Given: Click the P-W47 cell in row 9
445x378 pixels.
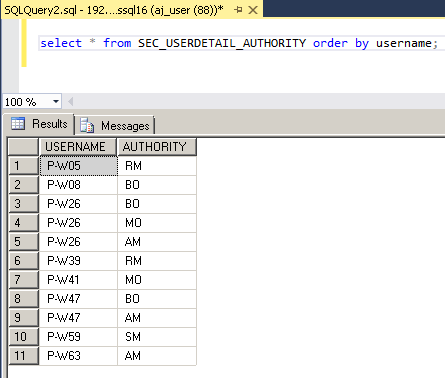Looking at the screenshot, I should click(x=78, y=318).
